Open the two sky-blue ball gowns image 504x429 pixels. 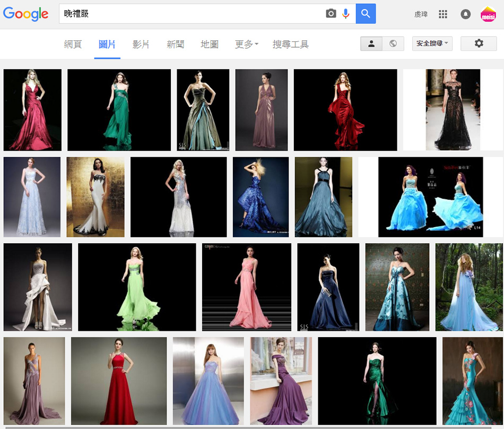(430, 197)
